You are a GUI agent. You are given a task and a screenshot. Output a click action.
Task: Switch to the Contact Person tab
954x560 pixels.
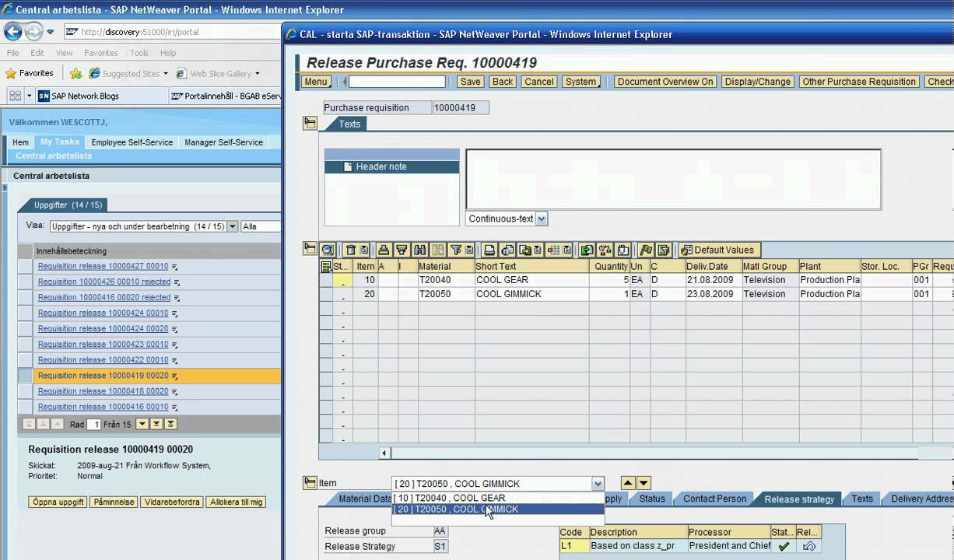click(714, 499)
